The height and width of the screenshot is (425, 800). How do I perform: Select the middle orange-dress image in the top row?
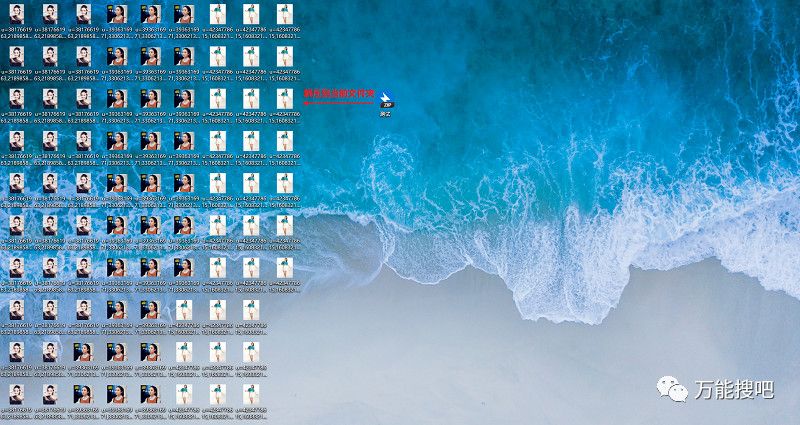click(x=151, y=13)
